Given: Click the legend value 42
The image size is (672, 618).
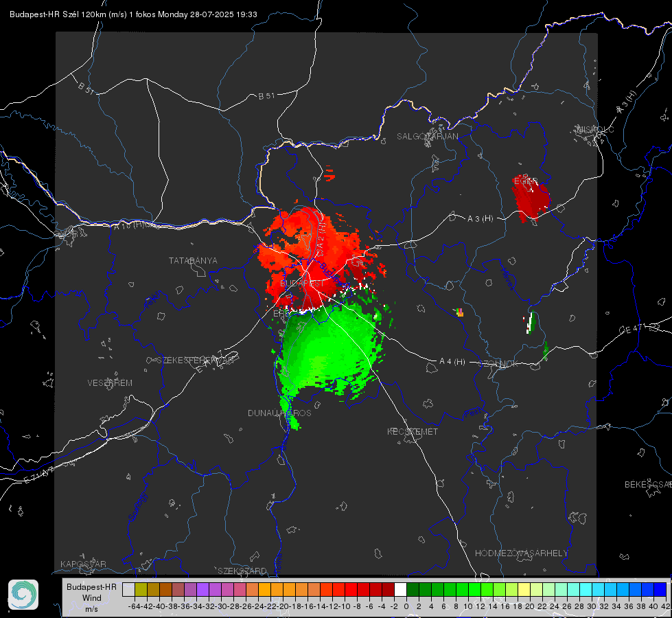Looking at the screenshot, I should [x=666, y=606].
